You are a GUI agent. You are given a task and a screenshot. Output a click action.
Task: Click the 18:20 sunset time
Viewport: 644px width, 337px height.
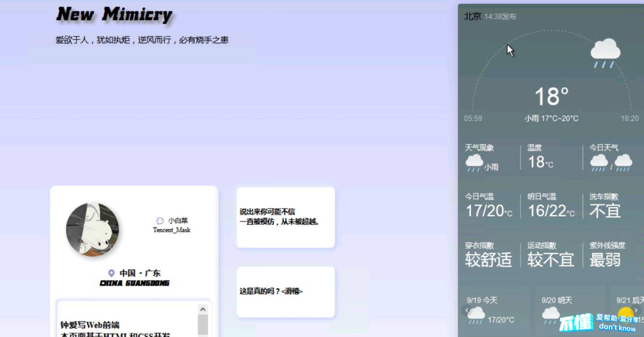pyautogui.click(x=630, y=118)
